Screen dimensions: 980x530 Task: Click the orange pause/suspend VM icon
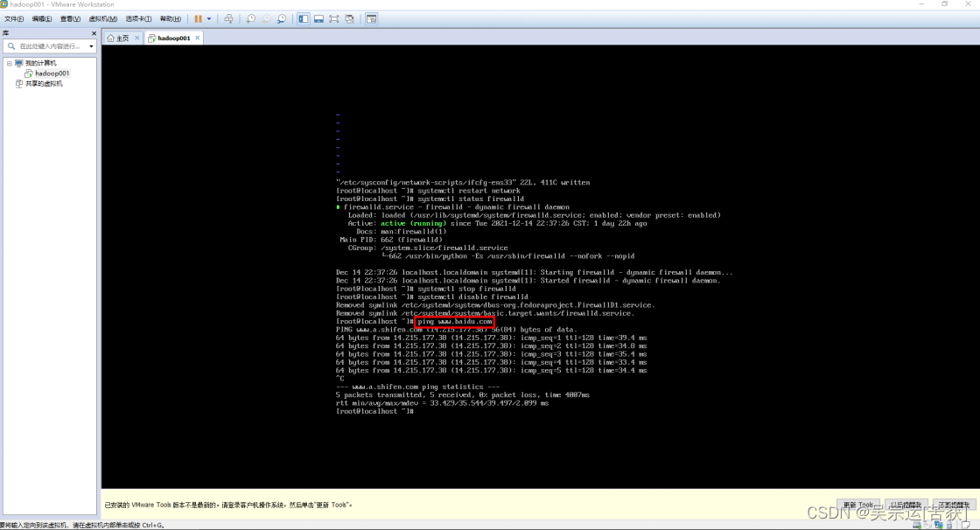pyautogui.click(x=198, y=18)
